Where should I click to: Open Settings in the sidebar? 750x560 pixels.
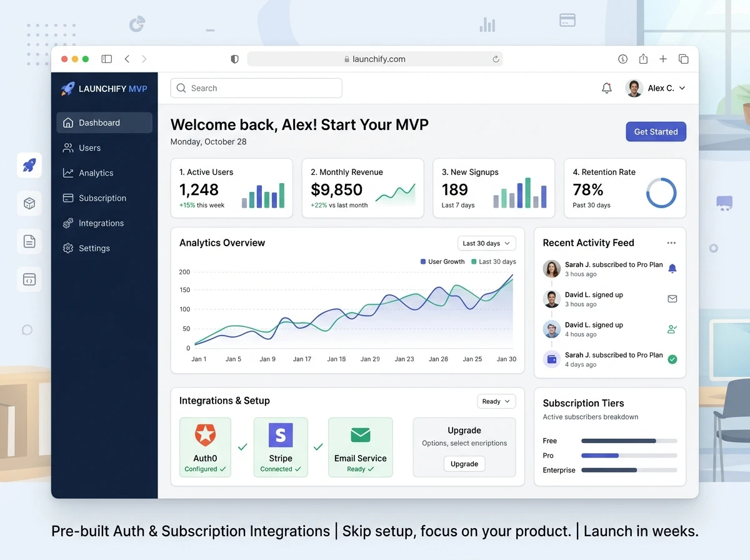point(104,248)
